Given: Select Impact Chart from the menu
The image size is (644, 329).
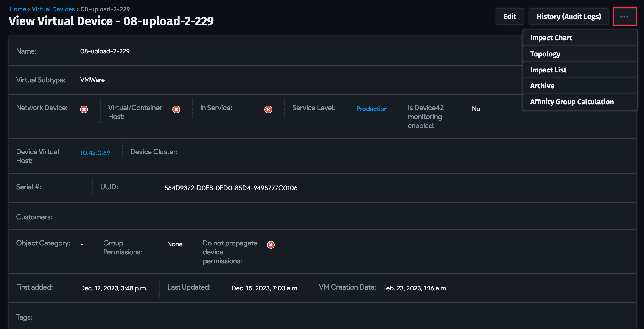Looking at the screenshot, I should [x=551, y=38].
